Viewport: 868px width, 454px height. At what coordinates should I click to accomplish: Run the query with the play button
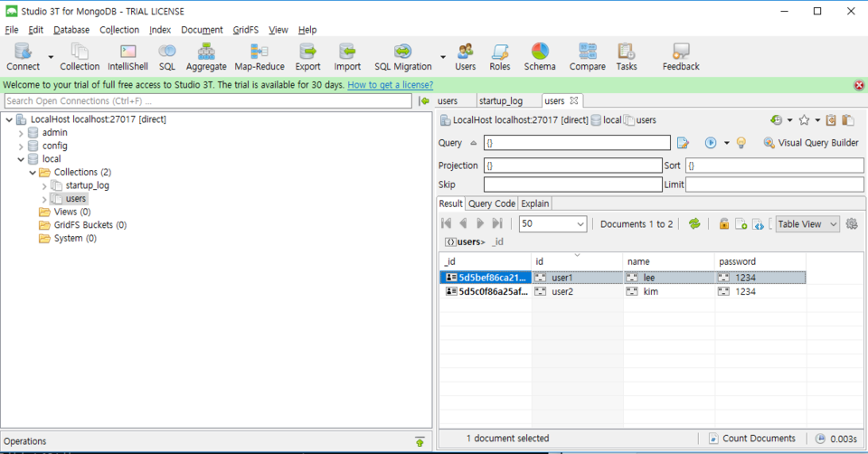click(x=711, y=143)
